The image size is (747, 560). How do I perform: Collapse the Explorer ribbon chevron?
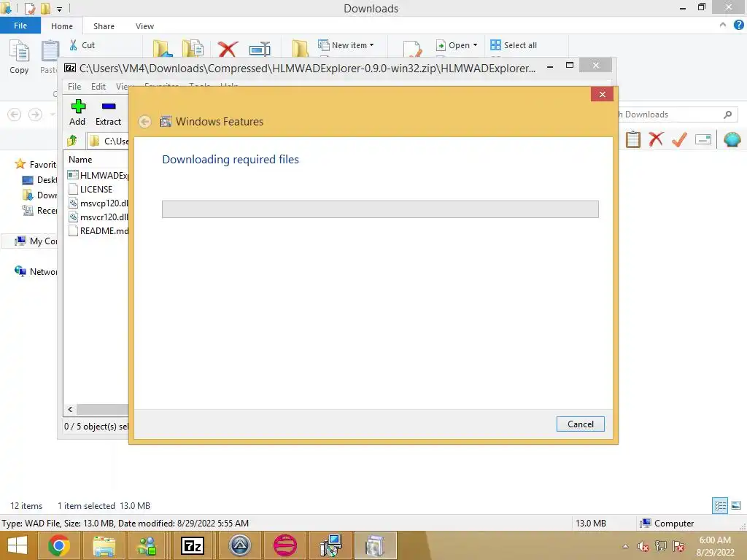(723, 26)
